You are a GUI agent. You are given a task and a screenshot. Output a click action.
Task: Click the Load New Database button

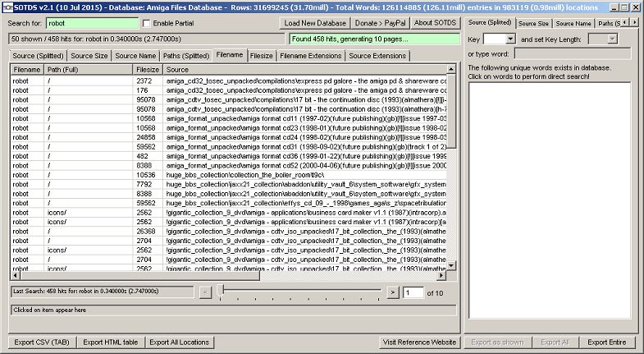coord(315,23)
